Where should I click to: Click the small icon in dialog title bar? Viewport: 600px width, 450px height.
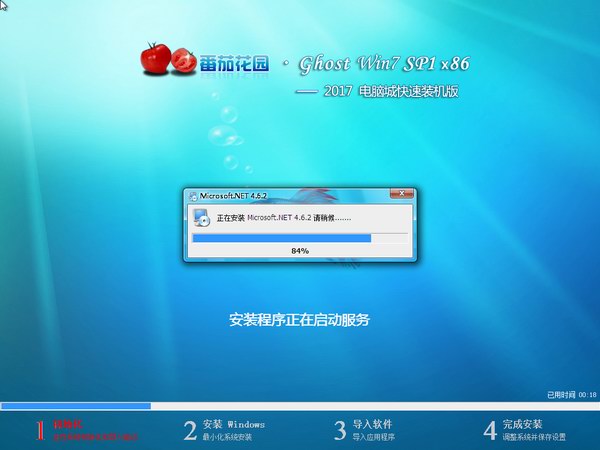(x=193, y=196)
